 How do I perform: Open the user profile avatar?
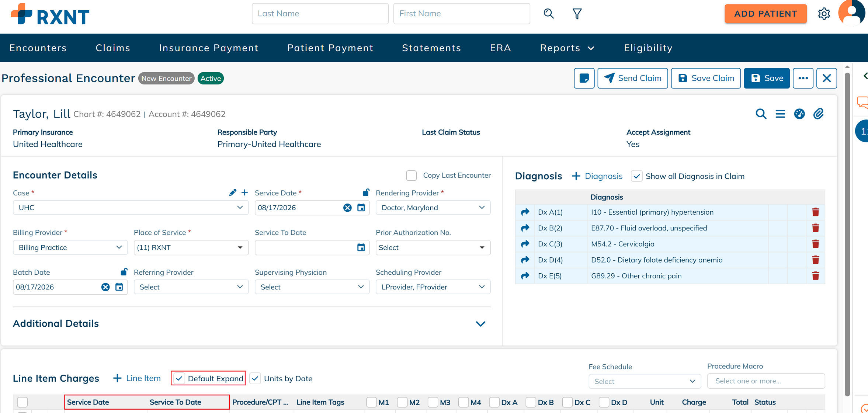pos(852,13)
